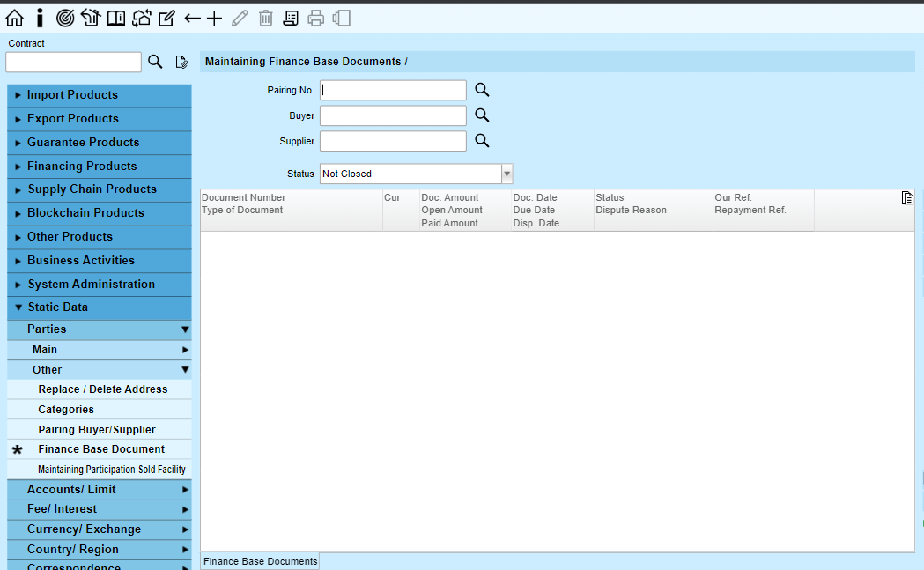The width and height of the screenshot is (924, 570).
Task: Expand Other Products section
Action: [100, 236]
